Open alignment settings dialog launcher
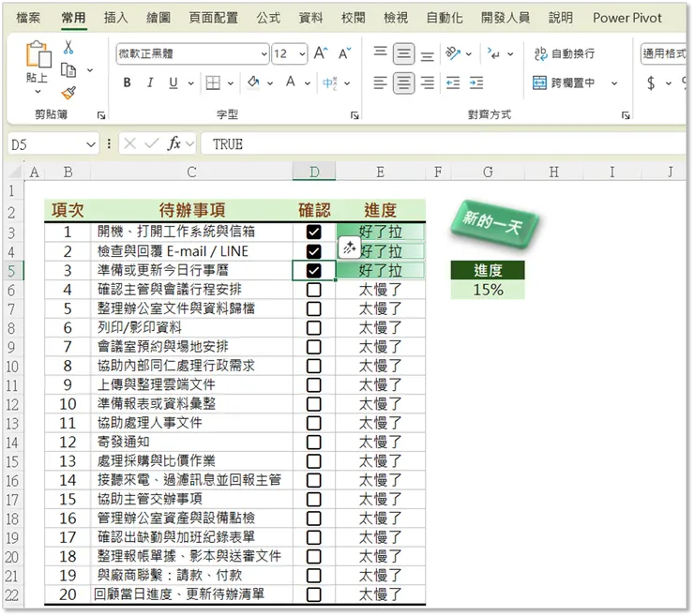Viewport: 694px width, 616px height. pos(626,115)
